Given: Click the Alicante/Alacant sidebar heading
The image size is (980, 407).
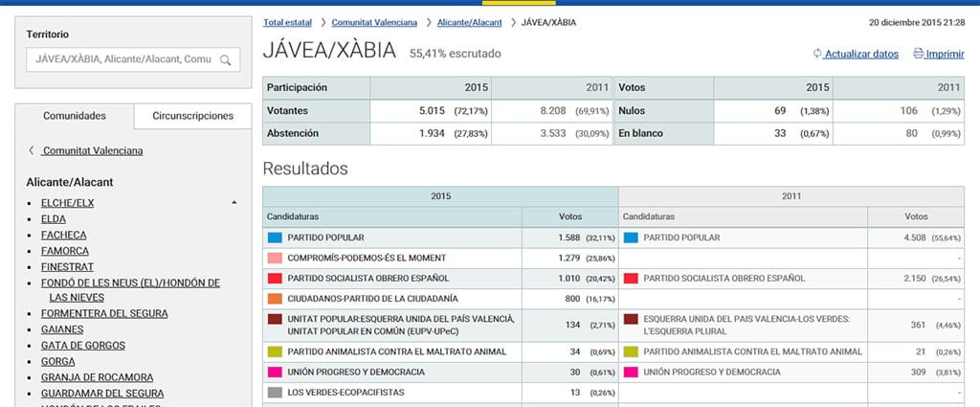Looking at the screenshot, I should click(x=69, y=183).
